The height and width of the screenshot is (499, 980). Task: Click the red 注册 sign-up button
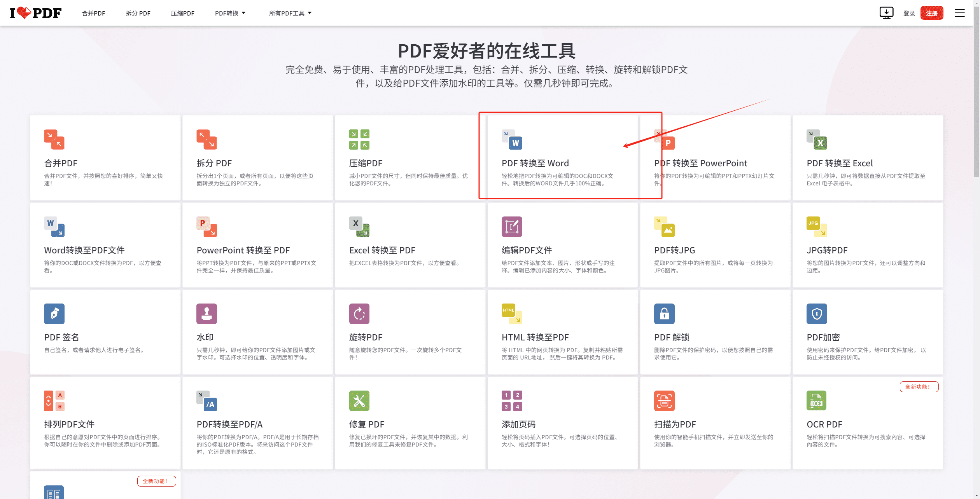(932, 13)
